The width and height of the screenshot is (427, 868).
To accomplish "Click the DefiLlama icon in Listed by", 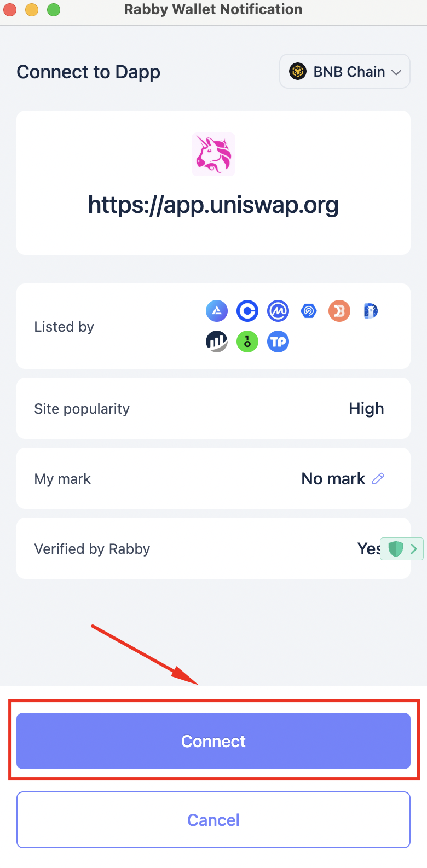I will (371, 311).
